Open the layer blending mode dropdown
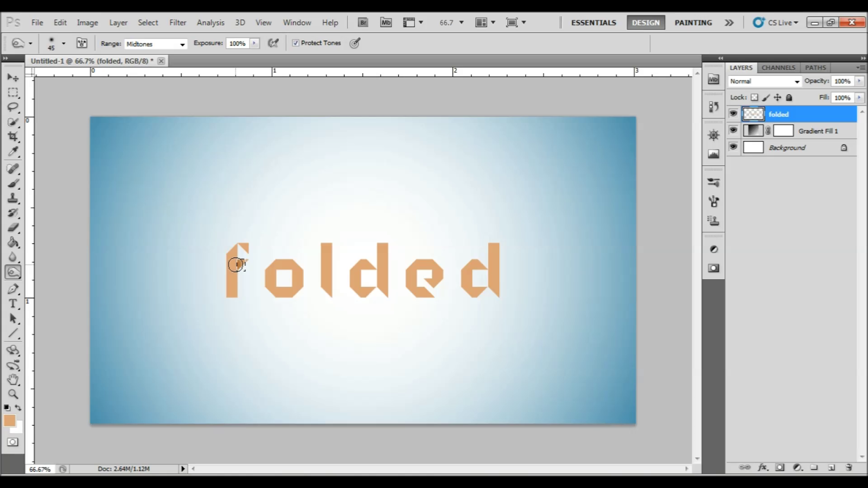The width and height of the screenshot is (868, 488). (764, 81)
